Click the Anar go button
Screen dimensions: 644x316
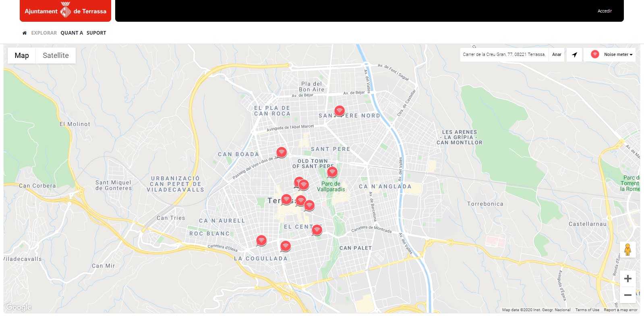click(x=557, y=54)
